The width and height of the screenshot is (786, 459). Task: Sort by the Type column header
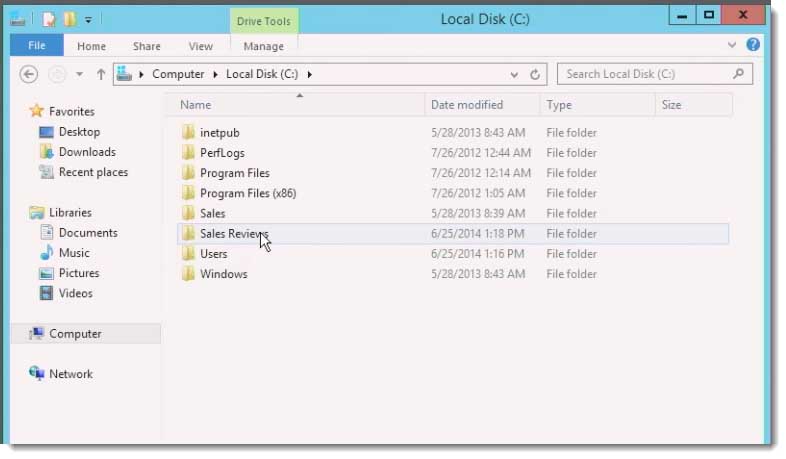tap(559, 105)
